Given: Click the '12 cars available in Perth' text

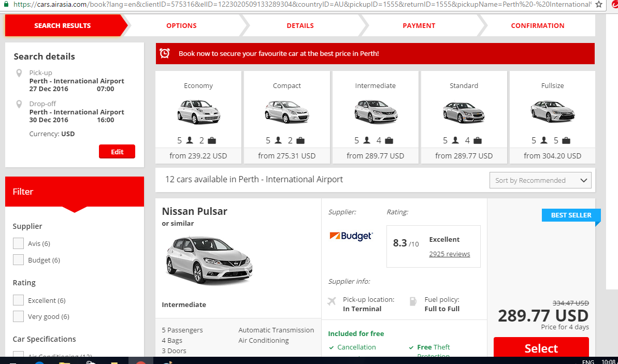Looking at the screenshot, I should click(254, 179).
